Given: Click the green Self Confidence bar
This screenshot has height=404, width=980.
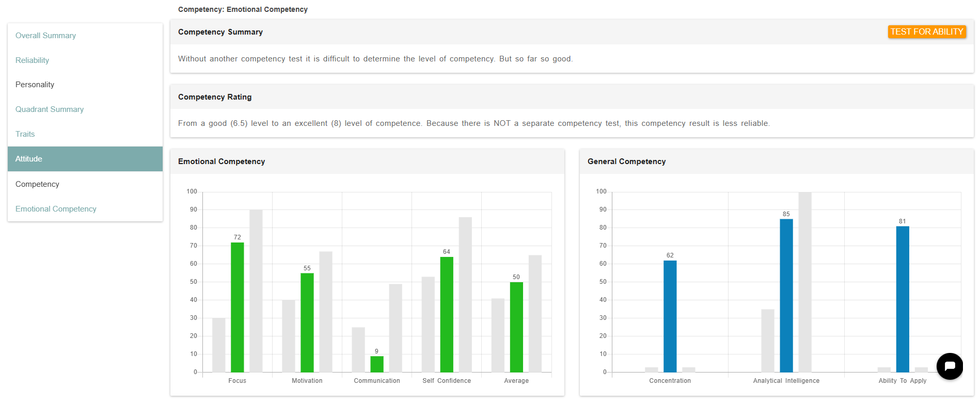Looking at the screenshot, I should click(447, 314).
